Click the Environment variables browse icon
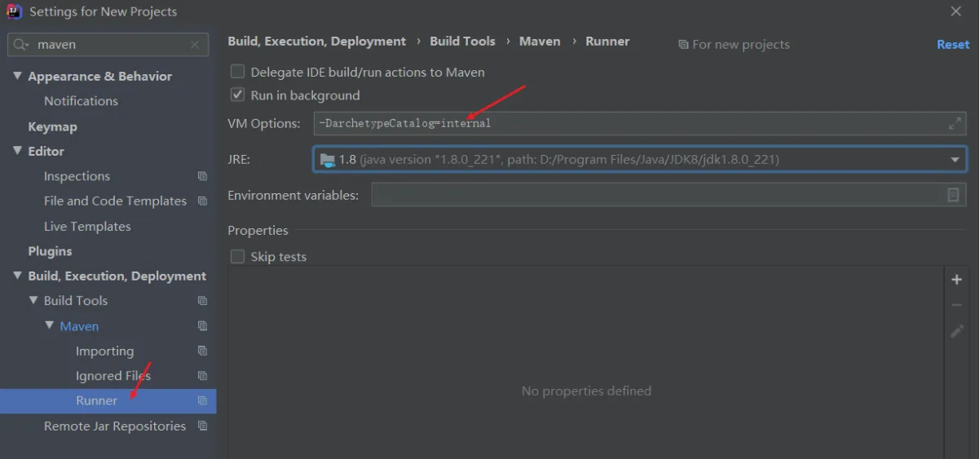980x459 pixels. coord(953,195)
